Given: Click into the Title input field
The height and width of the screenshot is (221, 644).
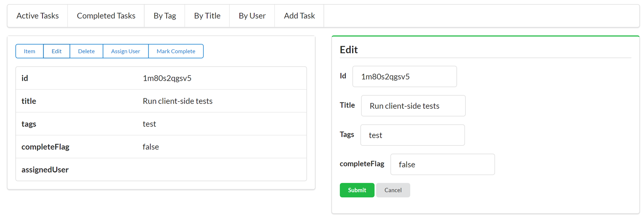Looking at the screenshot, I should click(413, 106).
